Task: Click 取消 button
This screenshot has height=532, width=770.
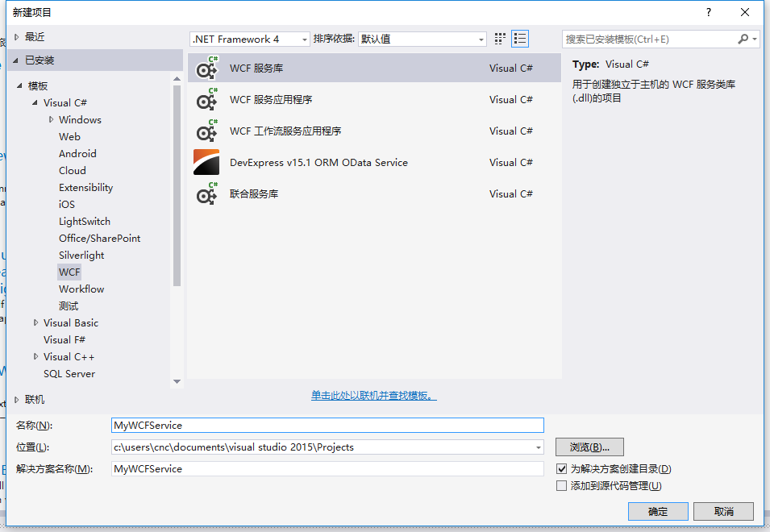Action: (723, 511)
